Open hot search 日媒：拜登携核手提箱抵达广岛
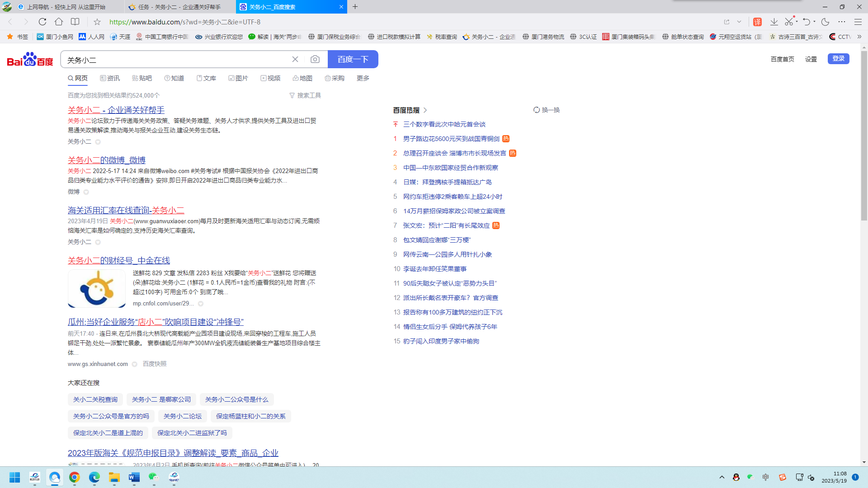Viewport: 868px width, 488px height. [448, 182]
